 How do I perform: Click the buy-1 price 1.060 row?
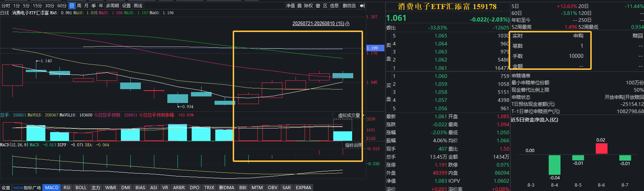[x=448, y=76]
